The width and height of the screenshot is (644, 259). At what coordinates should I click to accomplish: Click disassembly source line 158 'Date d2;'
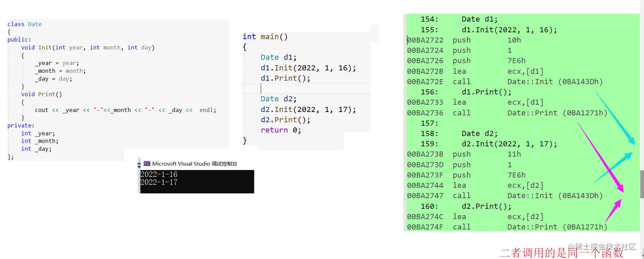459,133
